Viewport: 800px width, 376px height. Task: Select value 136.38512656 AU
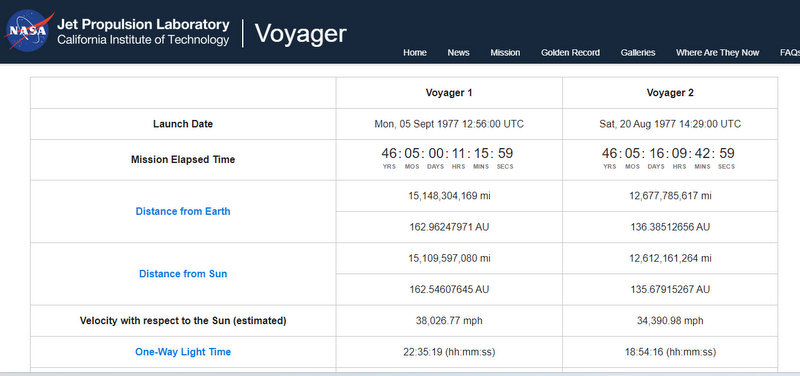pos(670,227)
